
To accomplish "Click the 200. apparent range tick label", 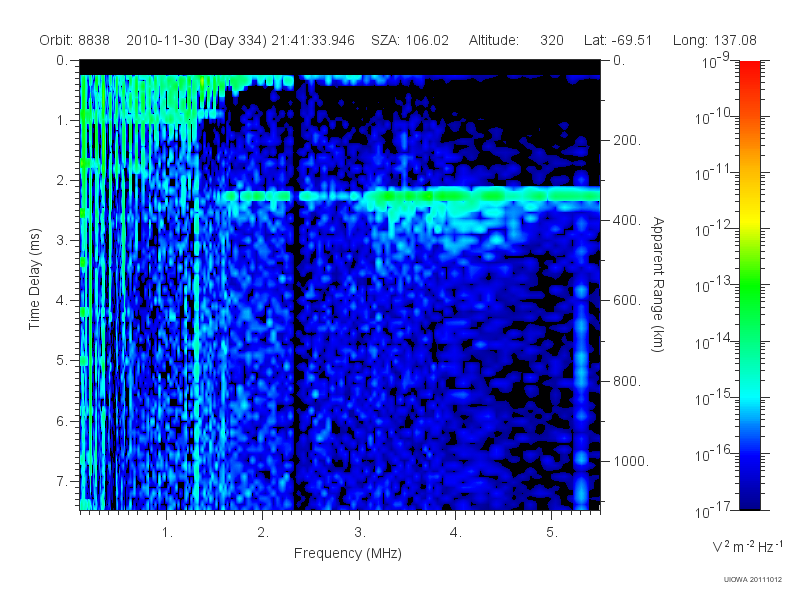I will pyautogui.click(x=627, y=140).
